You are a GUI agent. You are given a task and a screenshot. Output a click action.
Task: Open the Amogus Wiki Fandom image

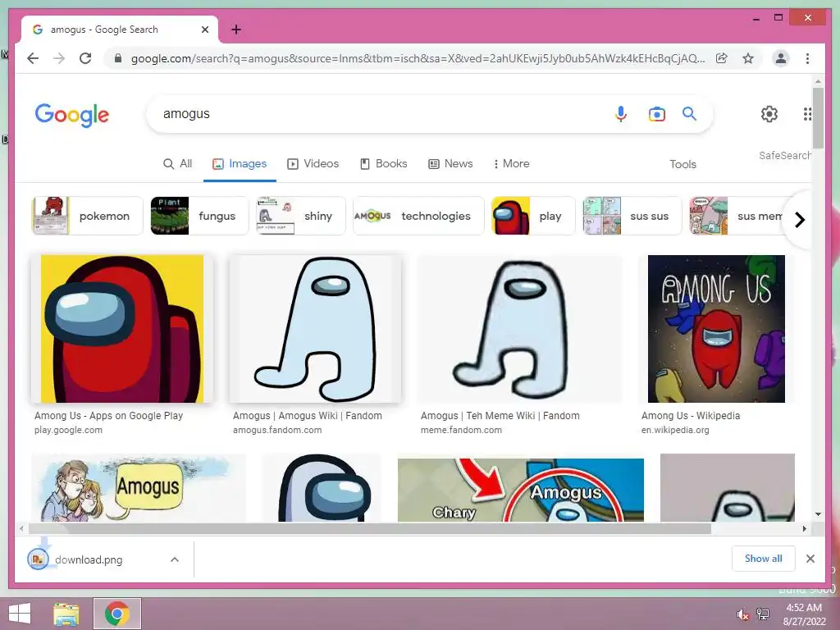click(315, 329)
